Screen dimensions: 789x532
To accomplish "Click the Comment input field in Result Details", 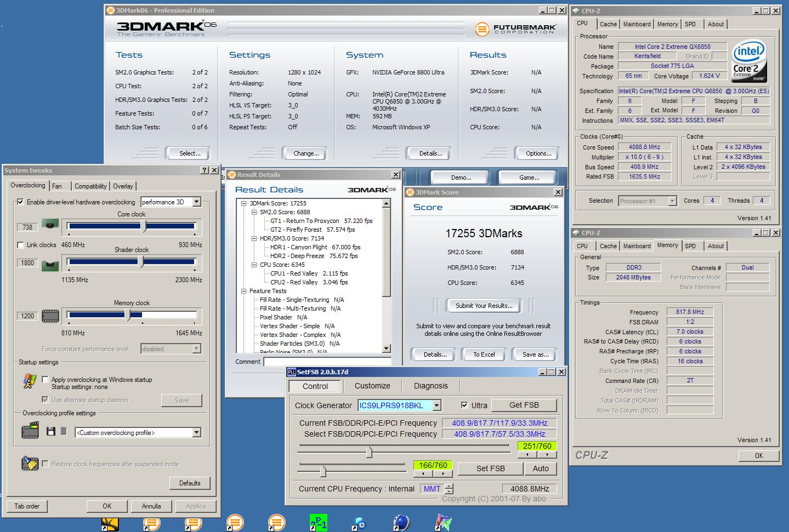I will pos(327,362).
